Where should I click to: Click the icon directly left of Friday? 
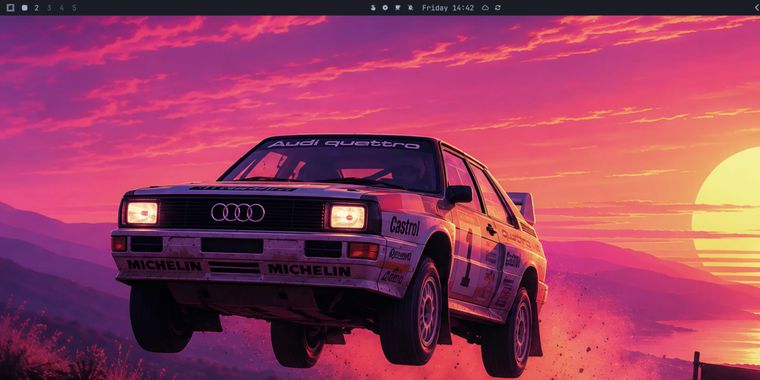(x=411, y=8)
